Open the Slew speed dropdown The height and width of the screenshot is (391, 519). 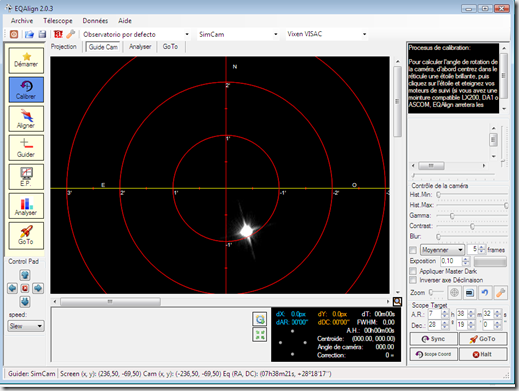click(26, 326)
